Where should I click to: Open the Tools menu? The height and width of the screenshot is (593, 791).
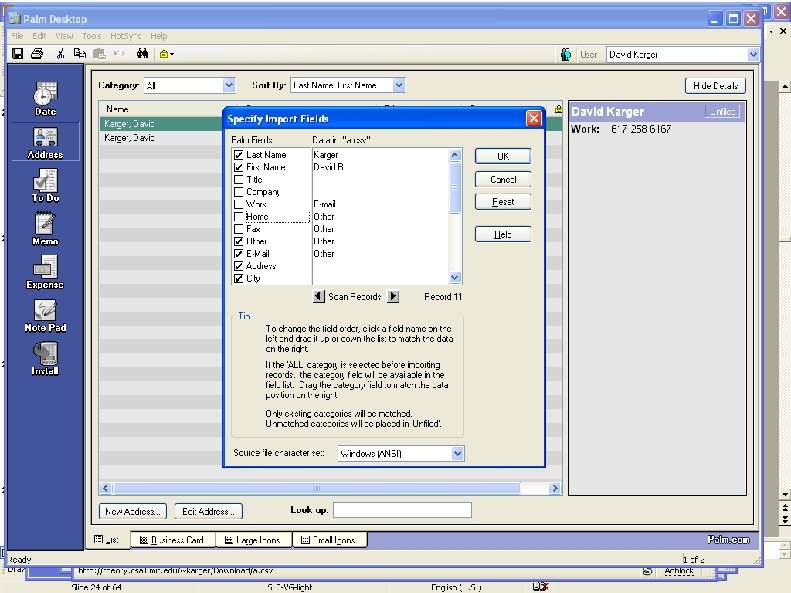pyautogui.click(x=91, y=36)
